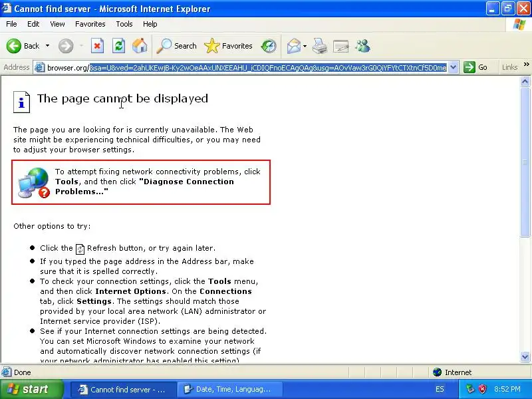Screen dimensions: 532x399
Task: Click the 'Other options to try:' text
Action: point(52,226)
